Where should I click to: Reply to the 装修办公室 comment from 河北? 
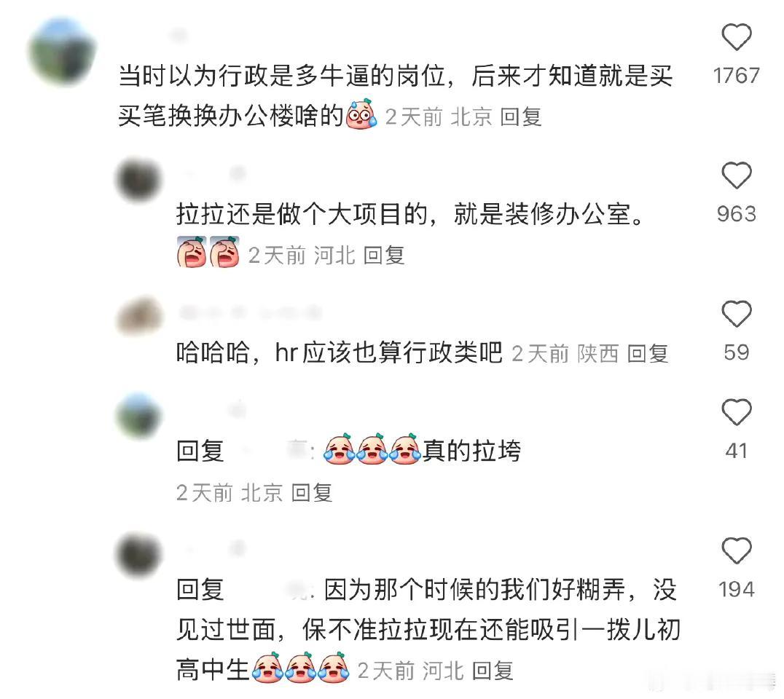pyautogui.click(x=384, y=256)
